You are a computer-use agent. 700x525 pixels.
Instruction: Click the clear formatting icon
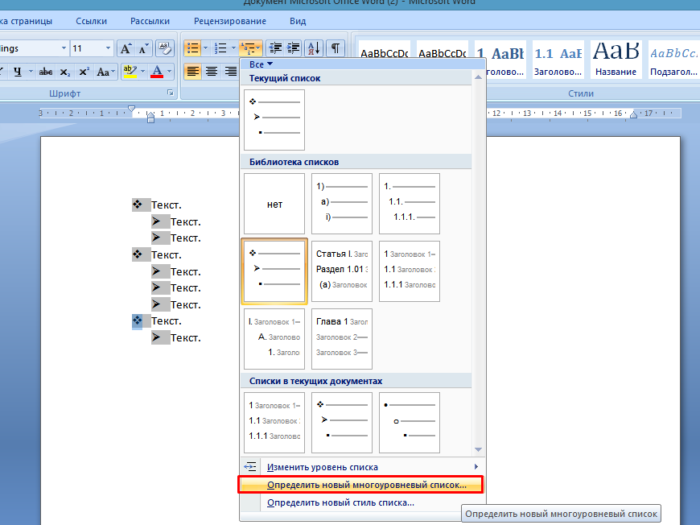[x=165, y=48]
